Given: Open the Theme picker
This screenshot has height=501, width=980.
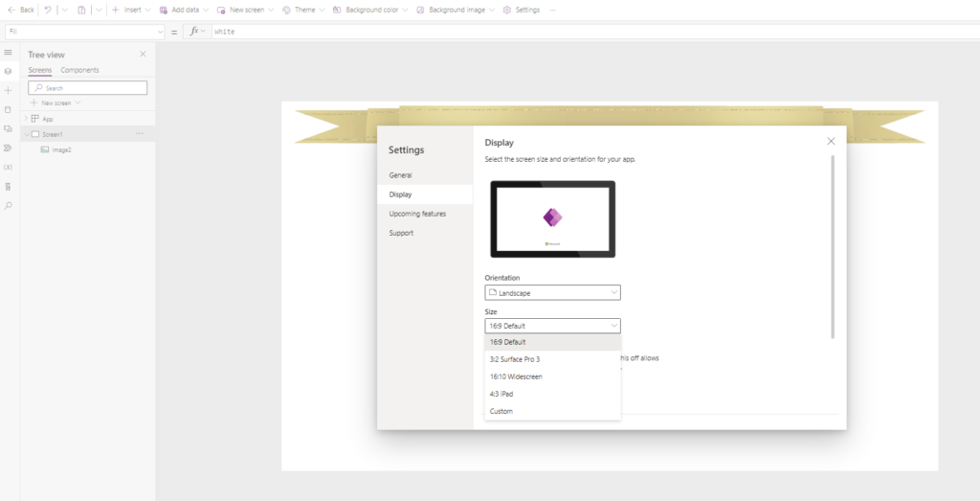Looking at the screenshot, I should 303,10.
